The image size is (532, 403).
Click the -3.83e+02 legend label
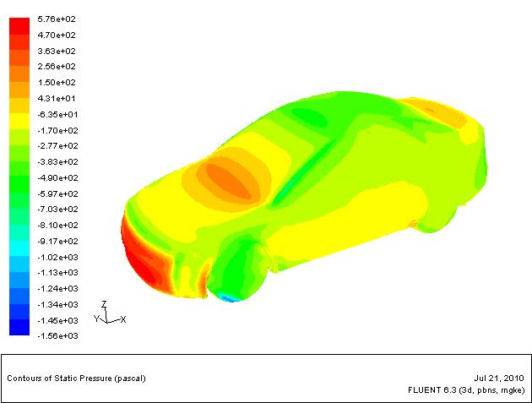pos(57,162)
